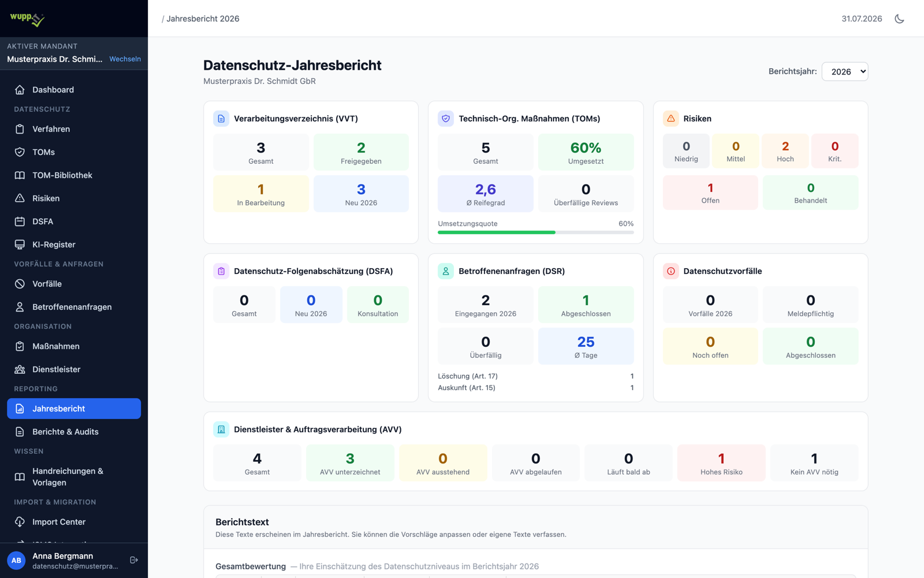924x578 pixels.
Task: Go to Vorfälle in the sidebar
Action: tap(74, 284)
